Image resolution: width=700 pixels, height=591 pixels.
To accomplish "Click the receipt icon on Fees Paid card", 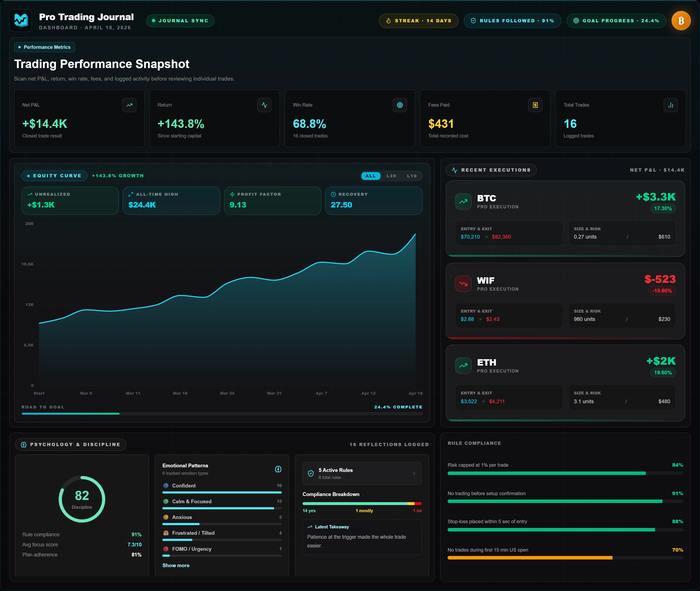I will coord(535,105).
